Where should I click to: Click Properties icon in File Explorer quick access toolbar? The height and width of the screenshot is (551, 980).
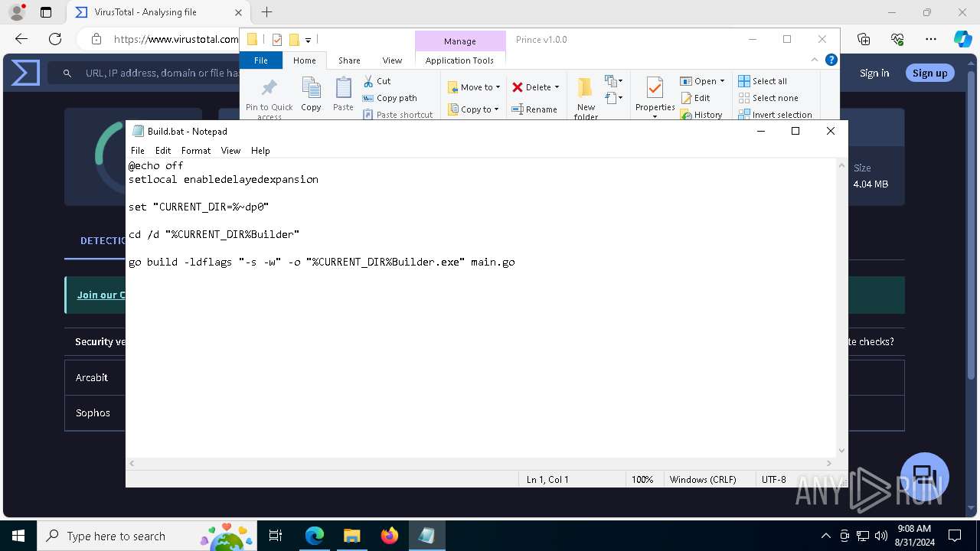pyautogui.click(x=276, y=40)
